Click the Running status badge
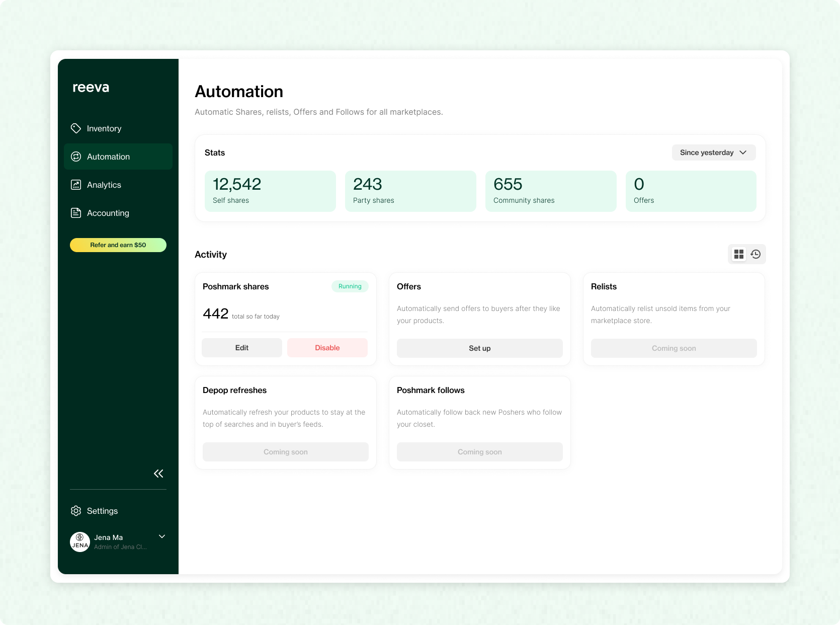The height and width of the screenshot is (625, 840). pos(350,286)
